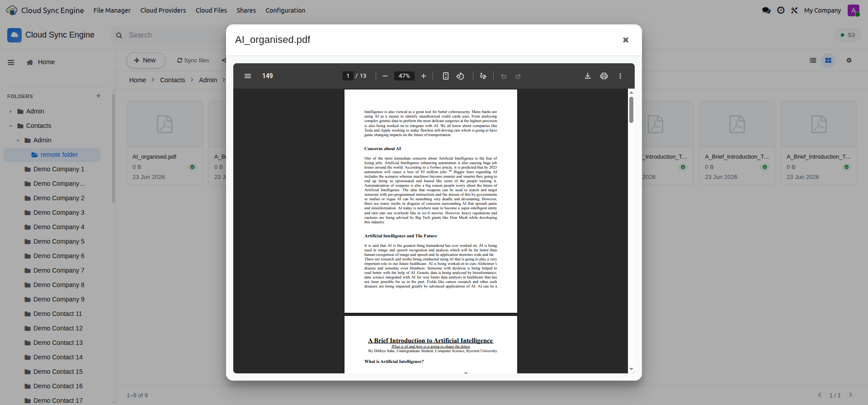Redo the PDF annotation
The image size is (868, 405).
pos(518,76)
